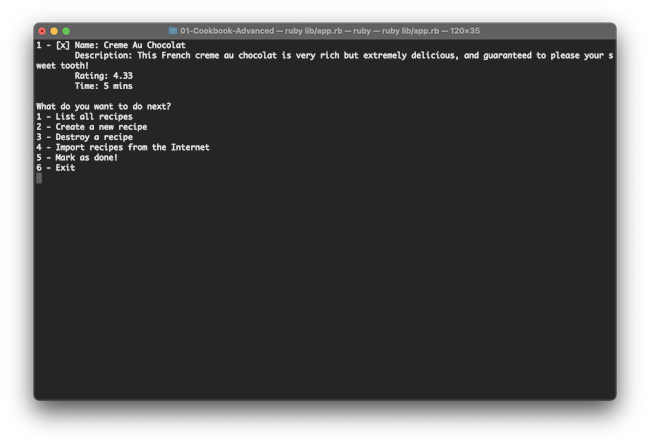Click the folder icon in title bar

pyautogui.click(x=173, y=31)
